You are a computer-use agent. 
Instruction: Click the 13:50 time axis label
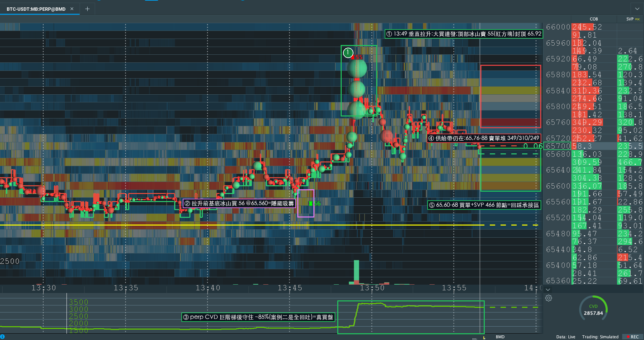tap(372, 288)
